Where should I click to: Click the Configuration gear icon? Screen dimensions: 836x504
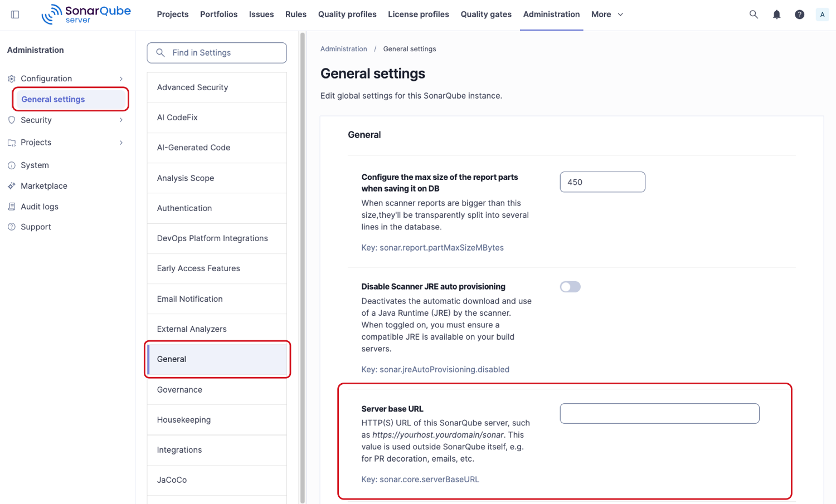[12, 79]
